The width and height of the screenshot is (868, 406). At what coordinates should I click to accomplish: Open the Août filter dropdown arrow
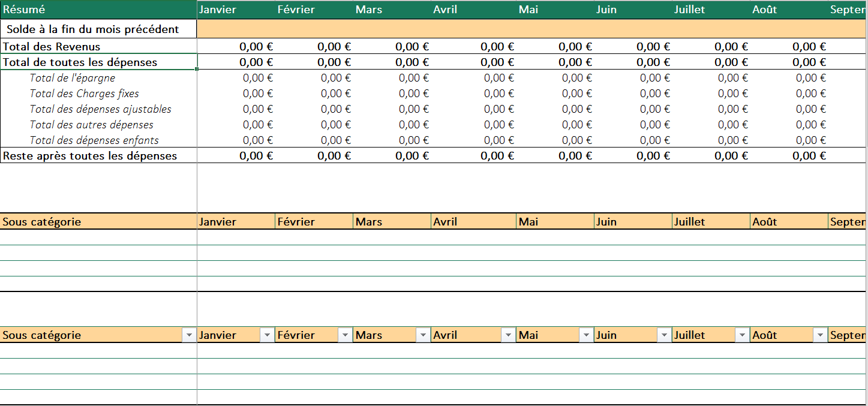tap(820, 335)
